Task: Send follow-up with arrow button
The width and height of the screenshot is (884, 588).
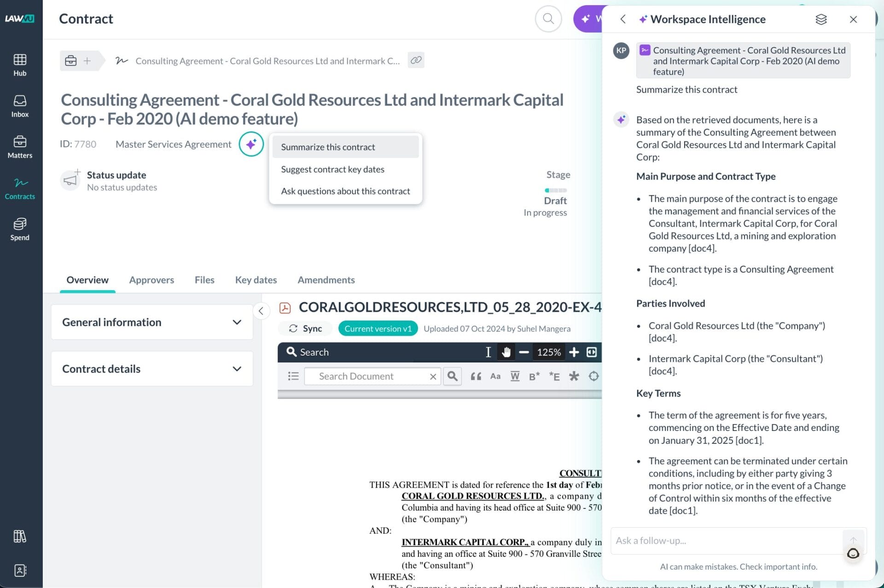Action: [x=853, y=540]
